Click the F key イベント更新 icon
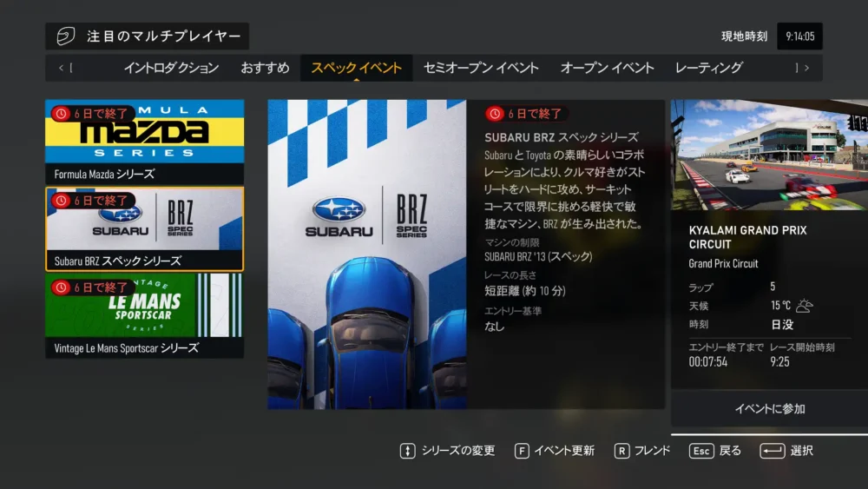This screenshot has height=489, width=868. (x=522, y=451)
